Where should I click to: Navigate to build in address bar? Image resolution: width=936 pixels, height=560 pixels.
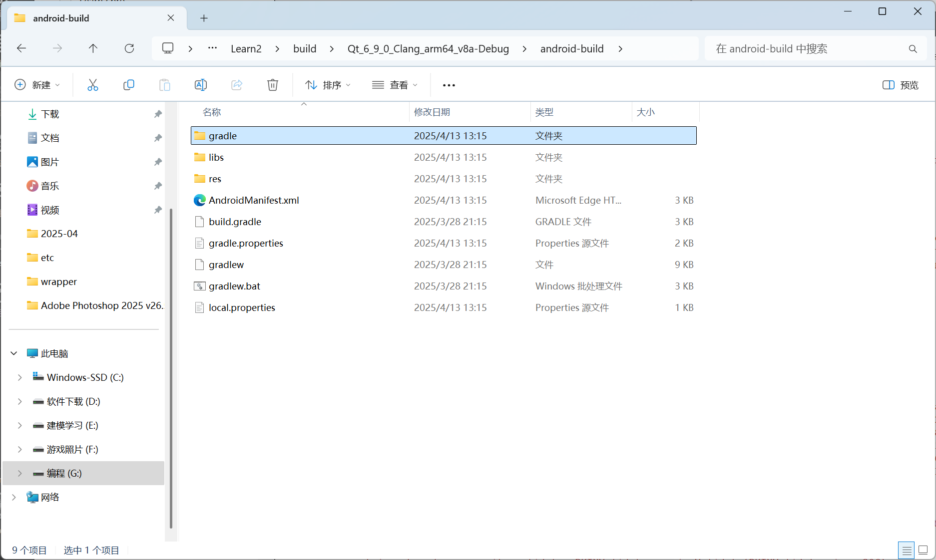(305, 49)
